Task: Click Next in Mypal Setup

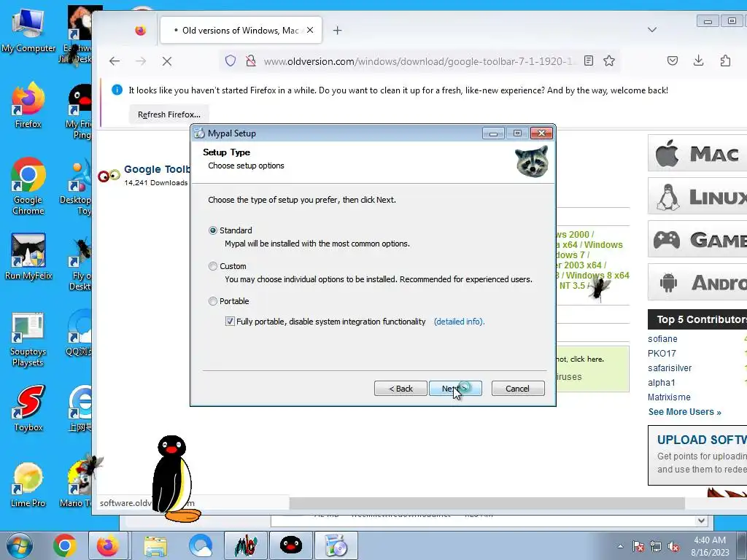Action: pos(455,389)
